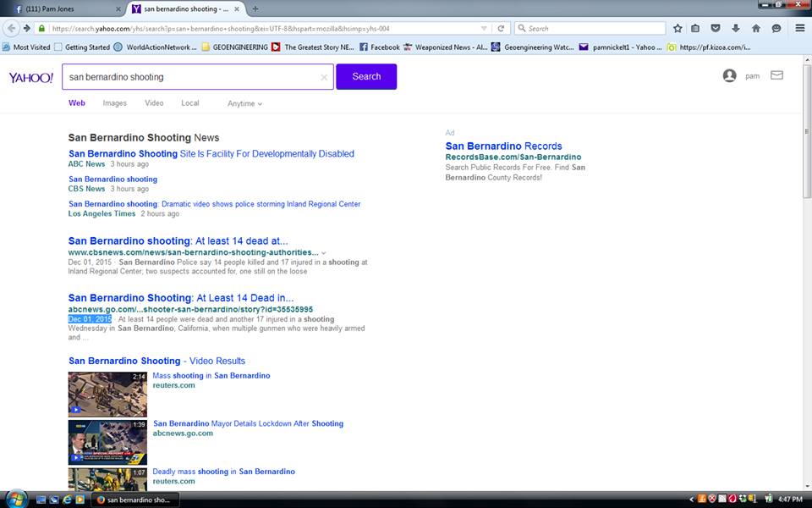Open Facebook bookmark in bookmarks bar
The width and height of the screenshot is (812, 508).
(x=380, y=47)
